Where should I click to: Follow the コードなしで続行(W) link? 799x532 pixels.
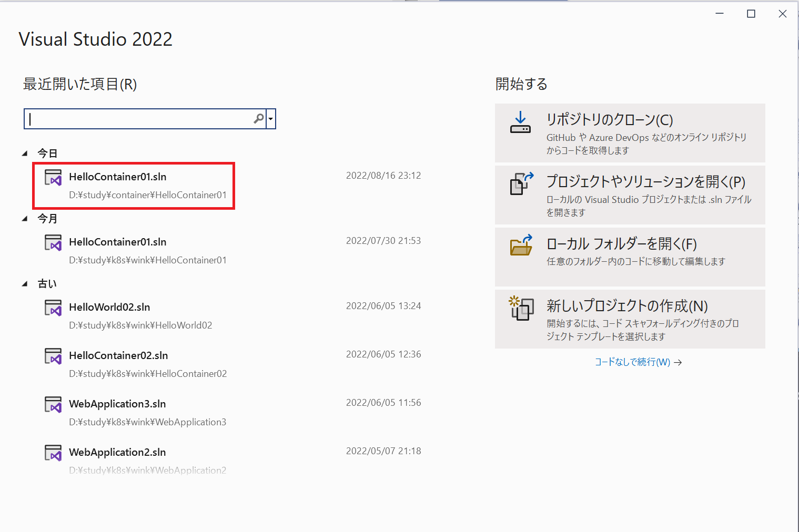638,362
